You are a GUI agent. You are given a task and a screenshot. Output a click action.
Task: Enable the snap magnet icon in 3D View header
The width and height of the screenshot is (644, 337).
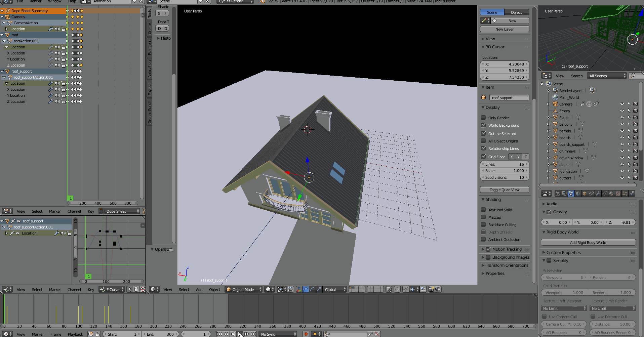[x=405, y=289]
